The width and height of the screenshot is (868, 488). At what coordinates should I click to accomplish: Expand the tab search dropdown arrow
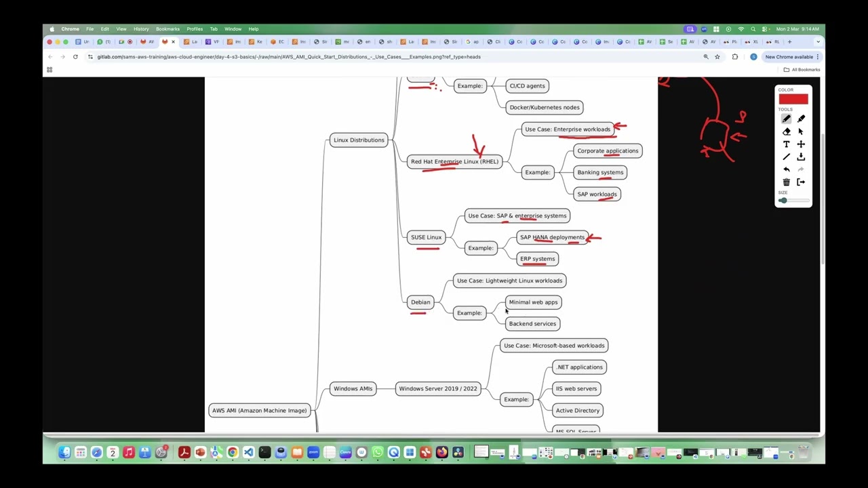pos(818,42)
